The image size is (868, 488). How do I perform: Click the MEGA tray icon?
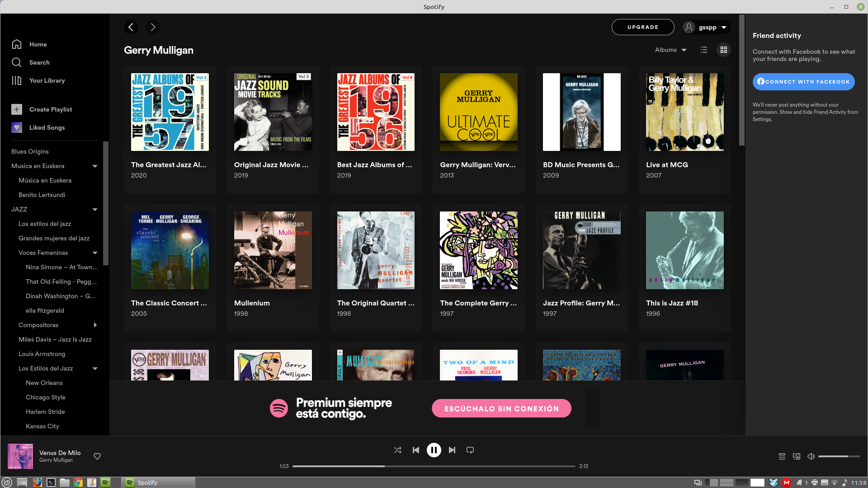(787, 483)
